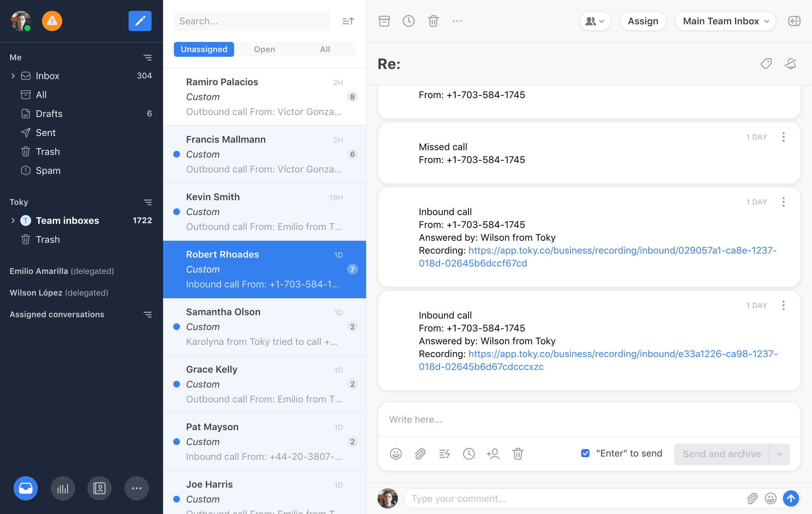Click the assign person icon button
This screenshot has height=514, width=812.
[492, 454]
